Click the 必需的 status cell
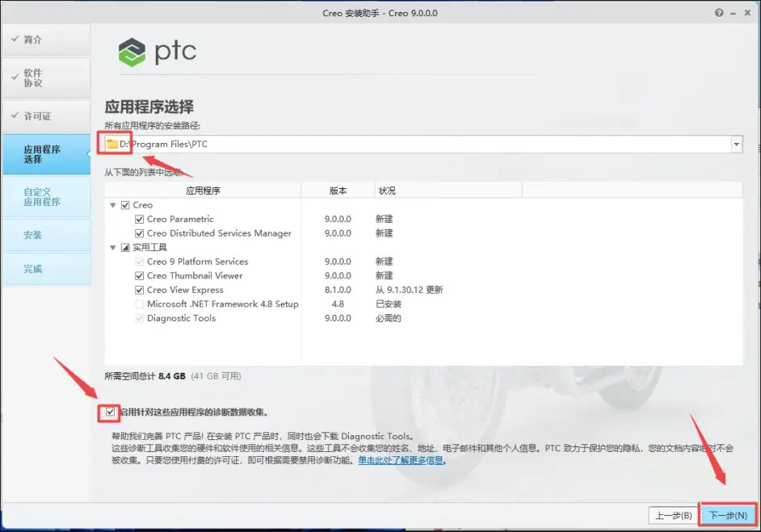The image size is (761, 532). [x=389, y=318]
